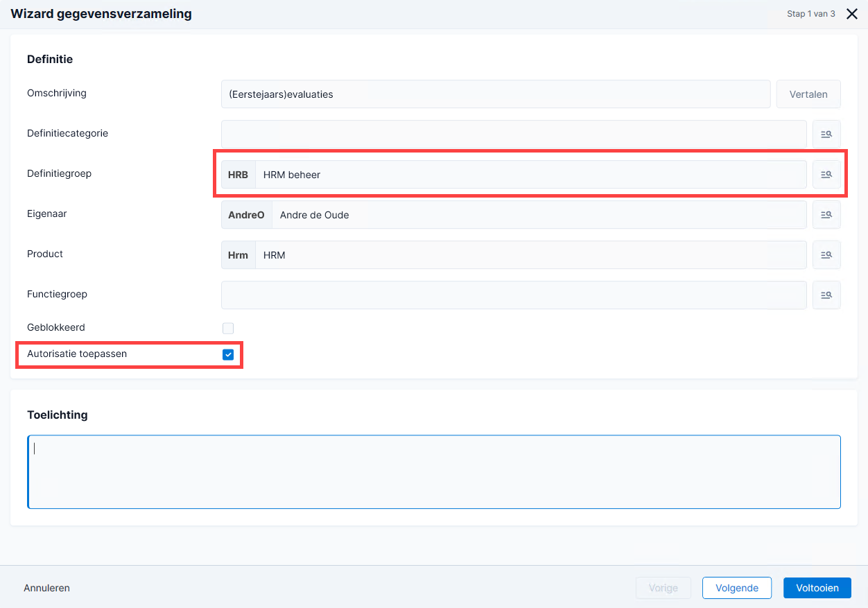The height and width of the screenshot is (608, 868).
Task: Focus the Omschrijving text field
Action: 496,94
